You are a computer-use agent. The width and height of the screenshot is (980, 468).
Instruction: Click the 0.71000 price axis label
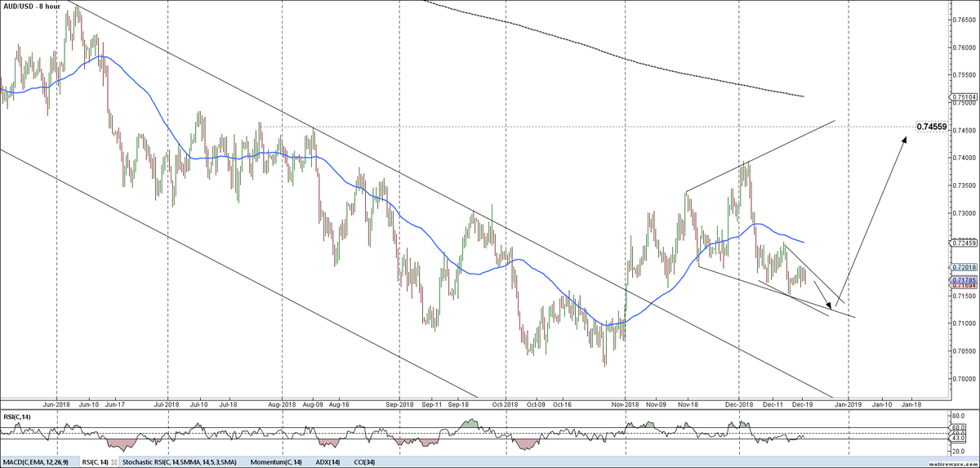965,323
